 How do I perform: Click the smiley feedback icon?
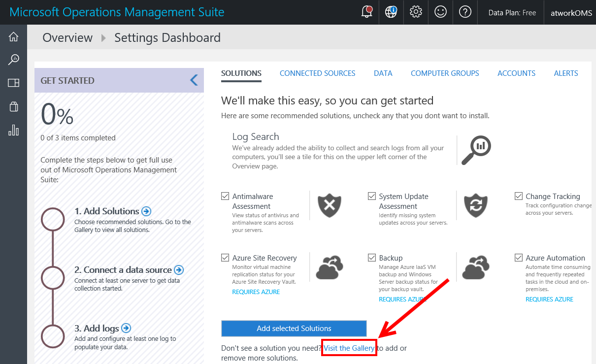pos(441,12)
